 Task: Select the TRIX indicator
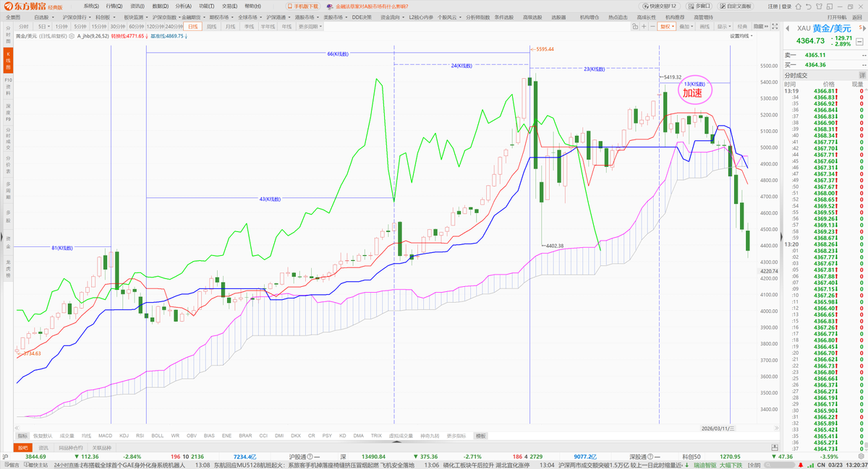[x=376, y=436]
